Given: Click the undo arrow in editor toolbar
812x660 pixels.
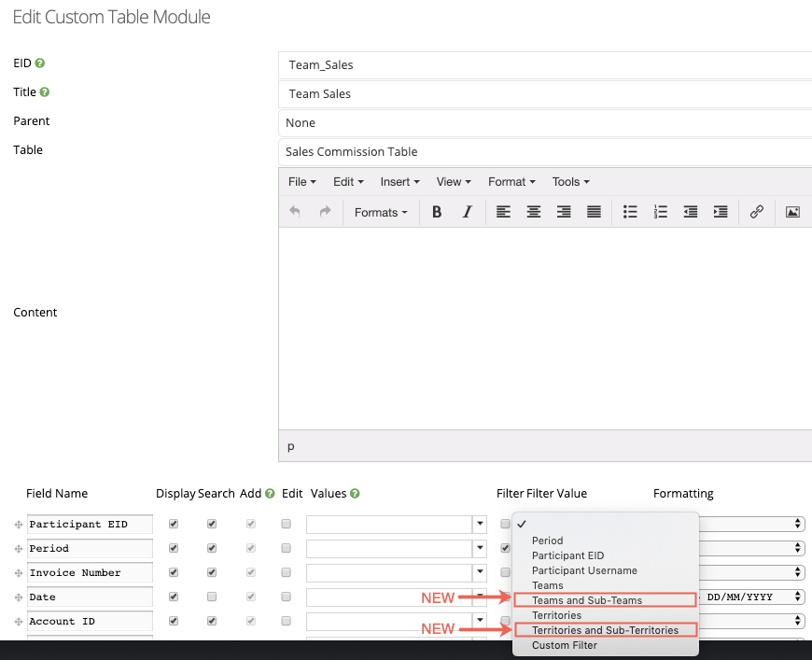Looking at the screenshot, I should 295,211.
